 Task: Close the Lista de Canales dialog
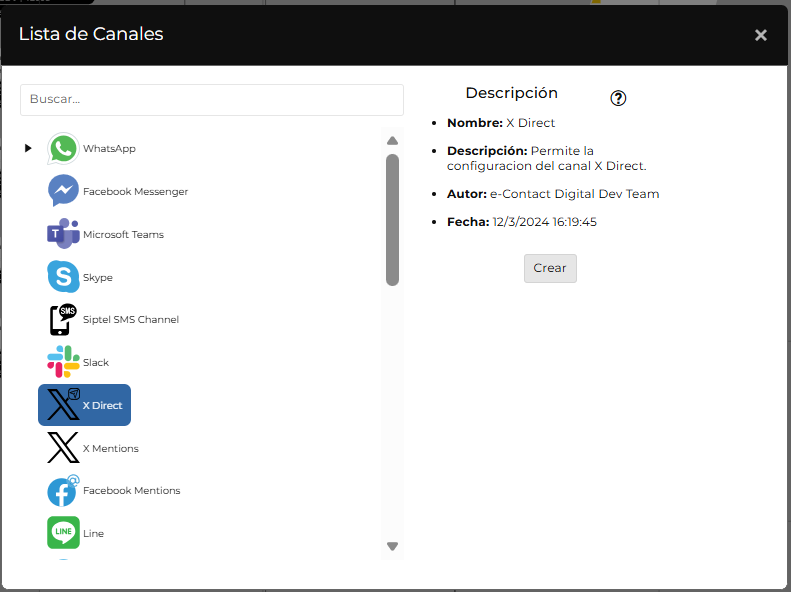(x=761, y=35)
